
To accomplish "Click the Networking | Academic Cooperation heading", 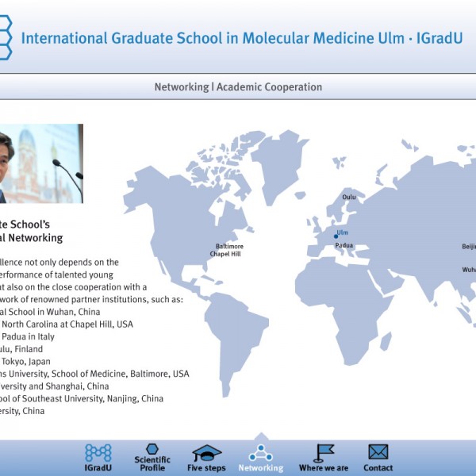I will coord(238,87).
